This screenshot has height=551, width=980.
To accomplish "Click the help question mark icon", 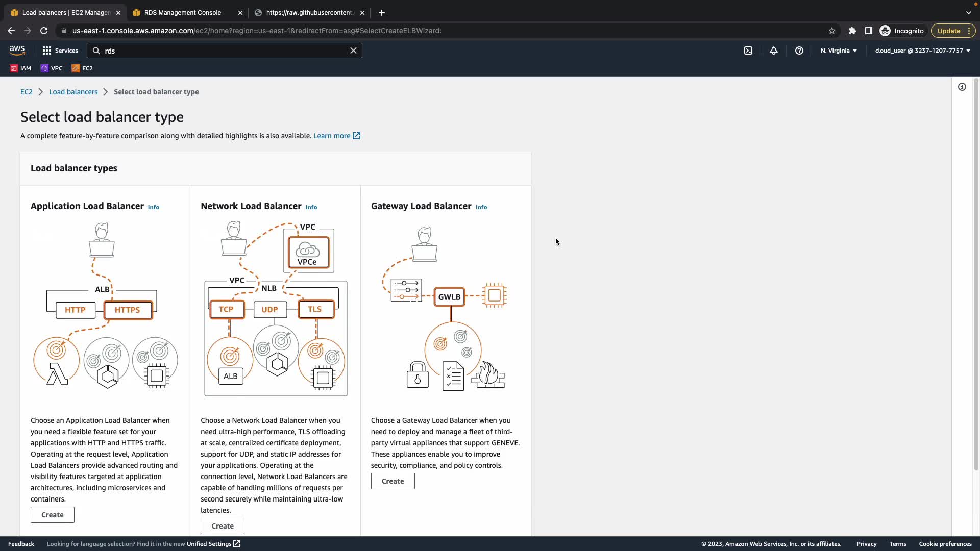I will click(799, 51).
